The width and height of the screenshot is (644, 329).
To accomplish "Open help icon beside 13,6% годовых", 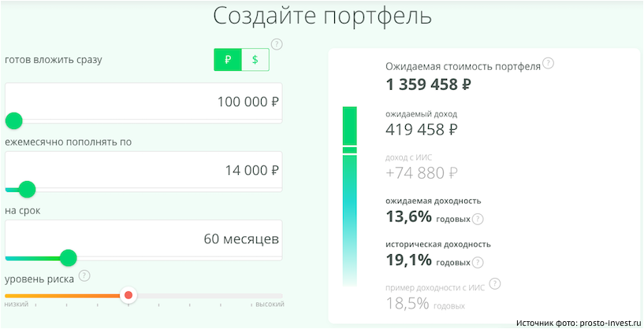I will click(x=478, y=219).
